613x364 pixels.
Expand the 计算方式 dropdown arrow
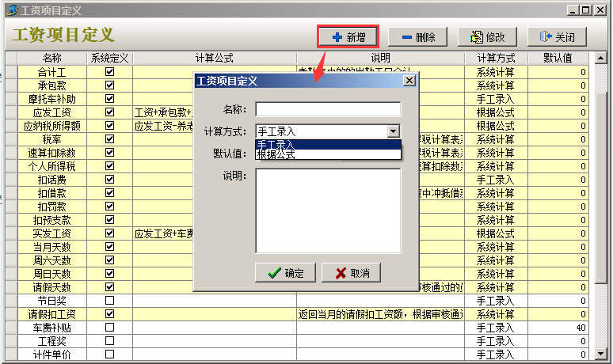click(x=394, y=131)
